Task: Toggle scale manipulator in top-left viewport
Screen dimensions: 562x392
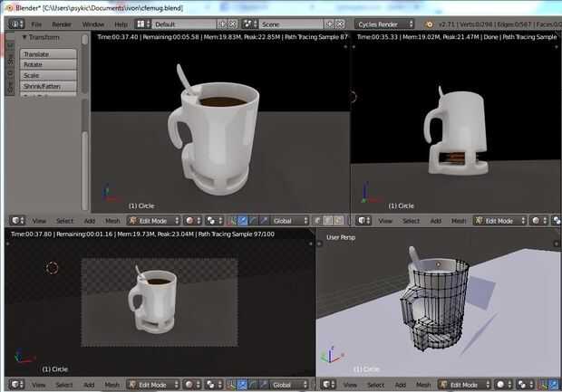Action: [264, 221]
